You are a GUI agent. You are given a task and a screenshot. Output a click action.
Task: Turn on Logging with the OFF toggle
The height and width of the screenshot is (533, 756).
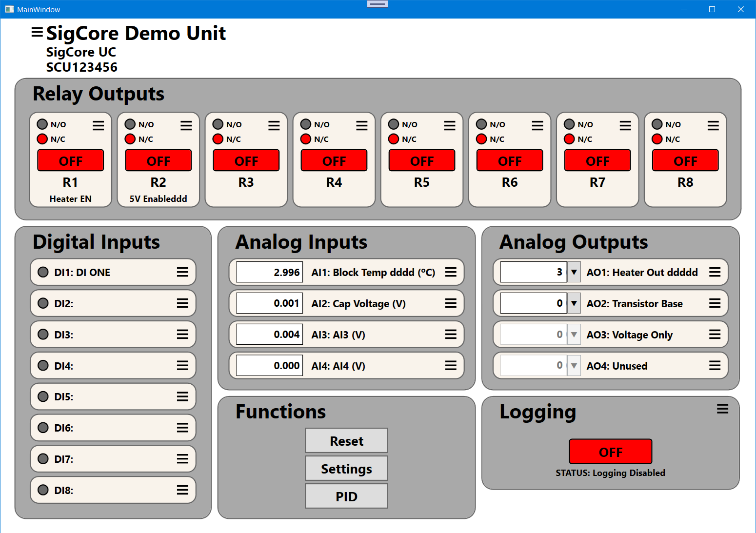[610, 452]
